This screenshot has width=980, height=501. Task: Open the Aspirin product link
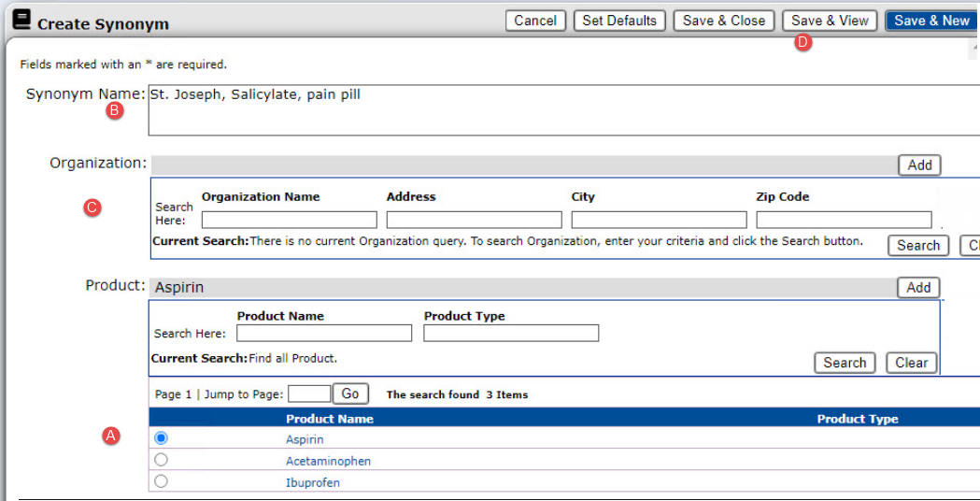(x=304, y=439)
